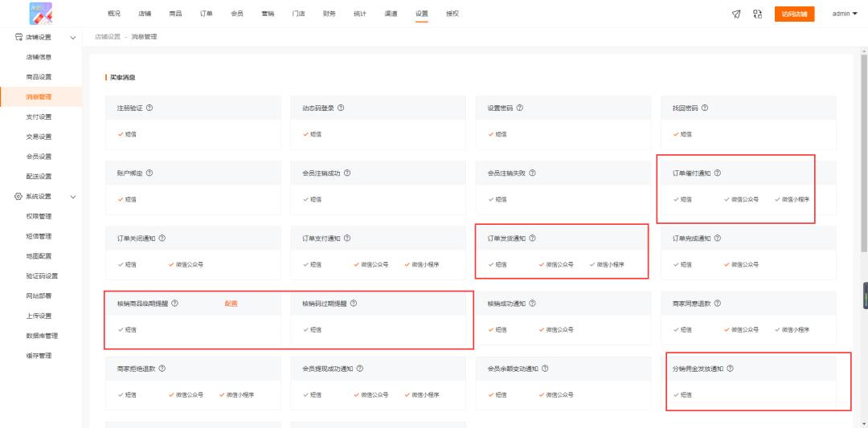868x428 pixels.
Task: Toggle 微信公众号 under 会员余额变动通知
Action: pos(556,395)
